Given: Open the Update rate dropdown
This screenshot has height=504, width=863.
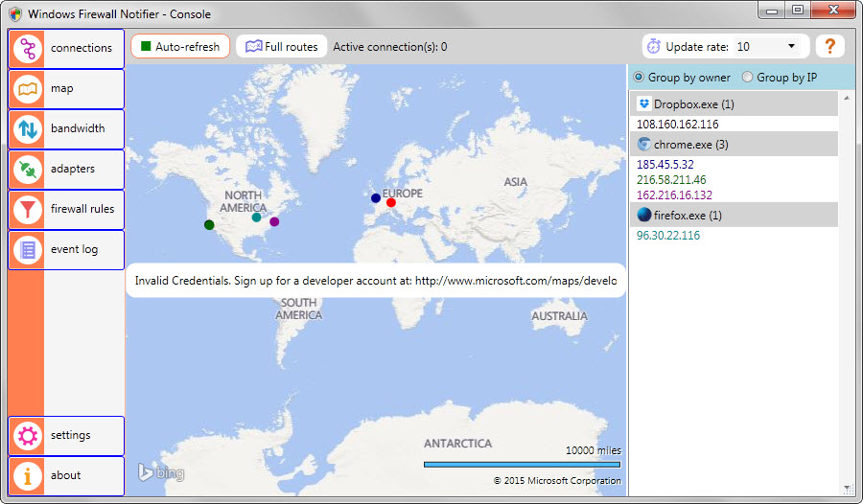Looking at the screenshot, I should [767, 47].
